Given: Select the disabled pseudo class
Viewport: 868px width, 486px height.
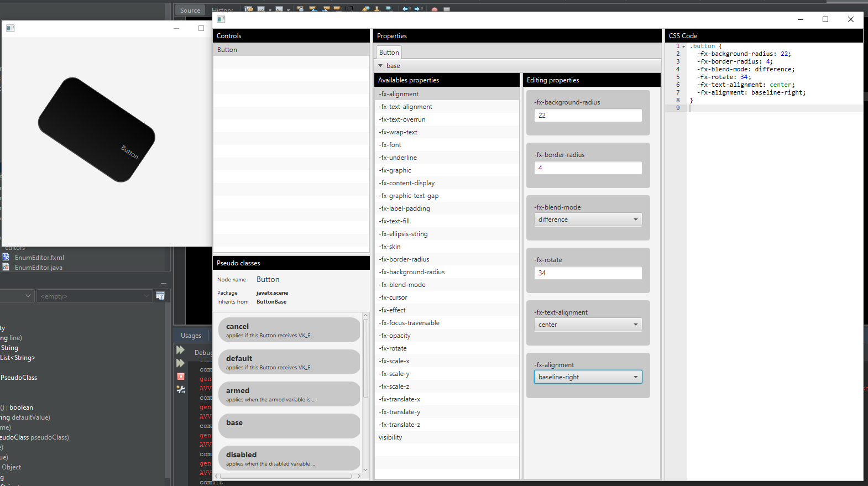Looking at the screenshot, I should (x=289, y=458).
